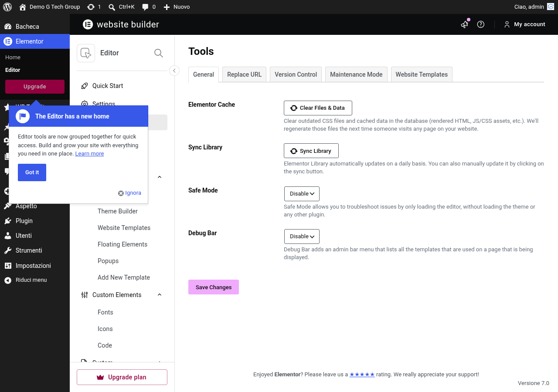Click the flag icon in popup header
Screen dimensions: 558x392
pos(23,116)
